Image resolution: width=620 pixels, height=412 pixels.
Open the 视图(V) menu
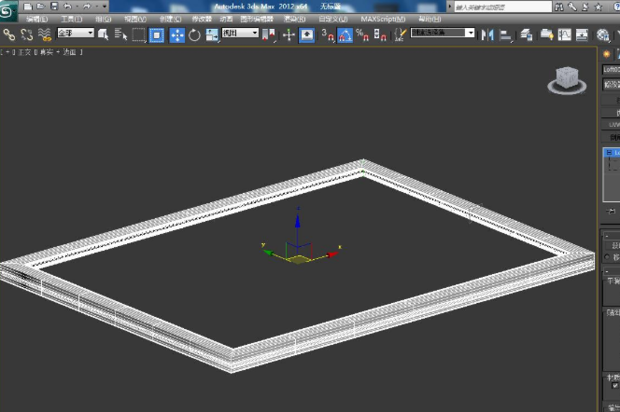[135, 19]
